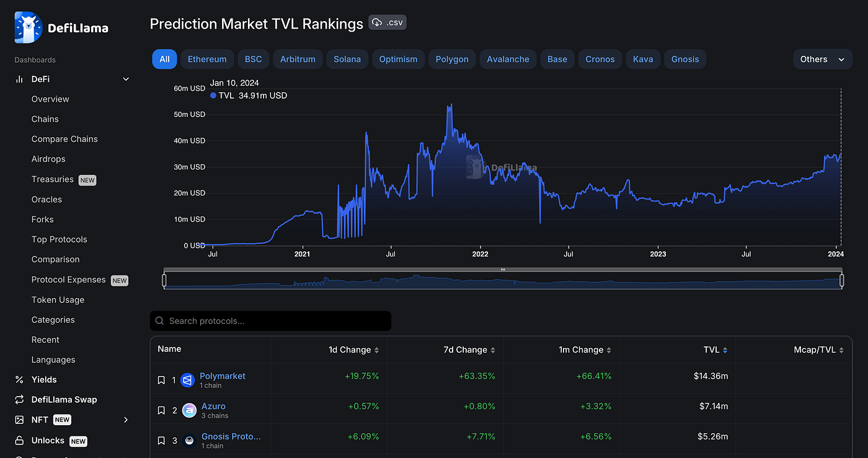Click the Azuro protocol logo
Viewport: 868px width, 458px height.
pos(189,410)
